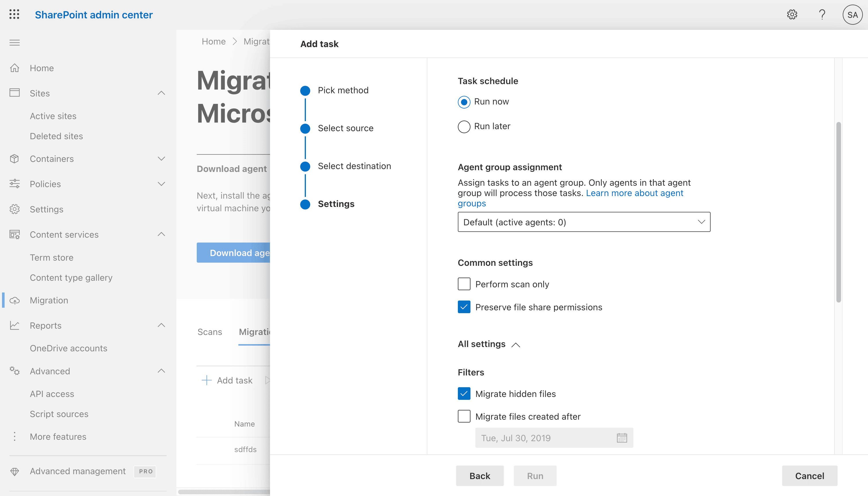Switch to the Scans tab
Viewport: 868px width, 496px height.
210,332
